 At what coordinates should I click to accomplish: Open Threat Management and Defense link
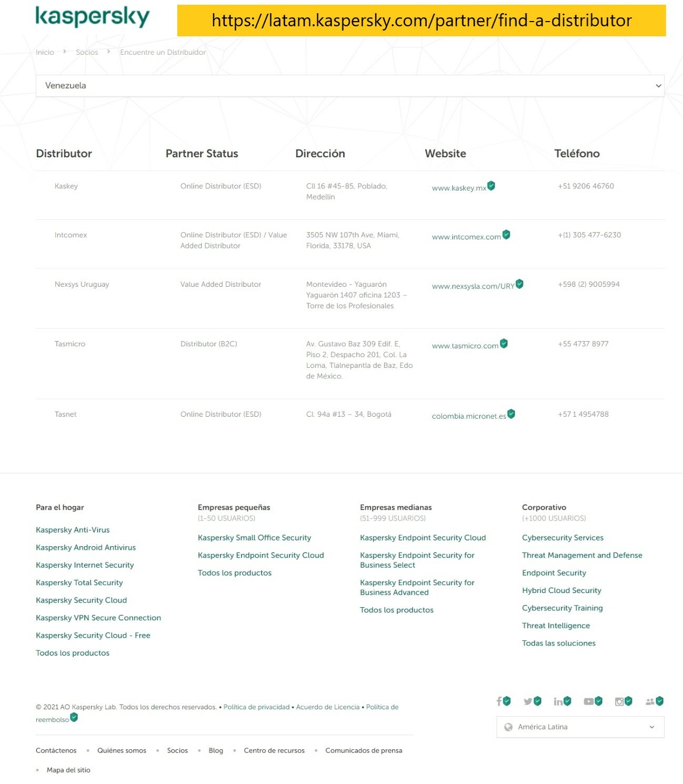click(582, 555)
